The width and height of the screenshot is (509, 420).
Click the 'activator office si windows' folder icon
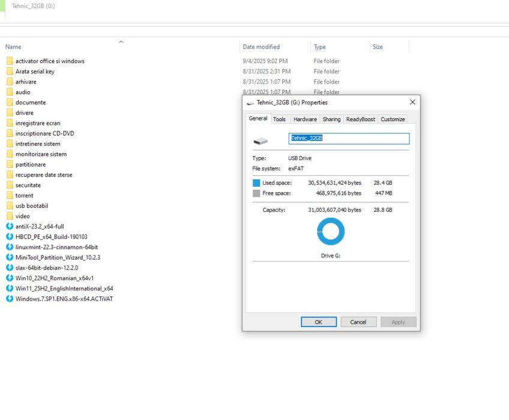click(10, 61)
